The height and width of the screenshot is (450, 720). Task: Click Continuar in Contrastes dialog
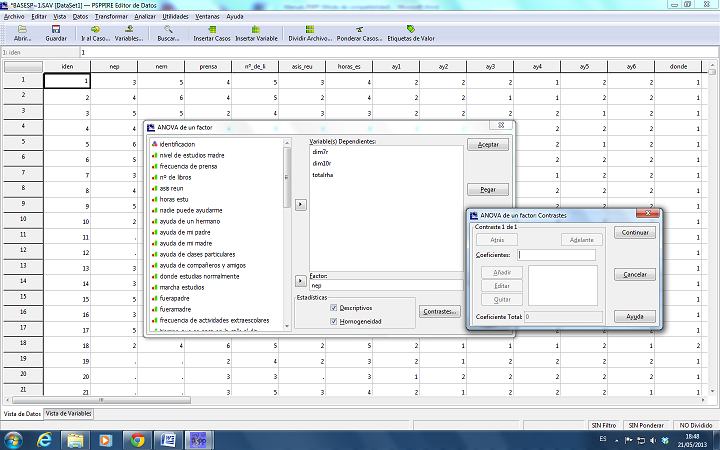pos(635,232)
